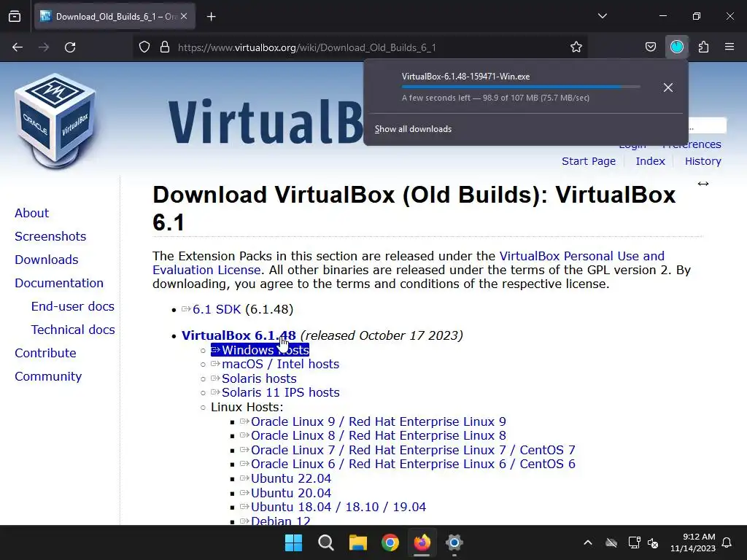Open the Windows Start menu

293,542
